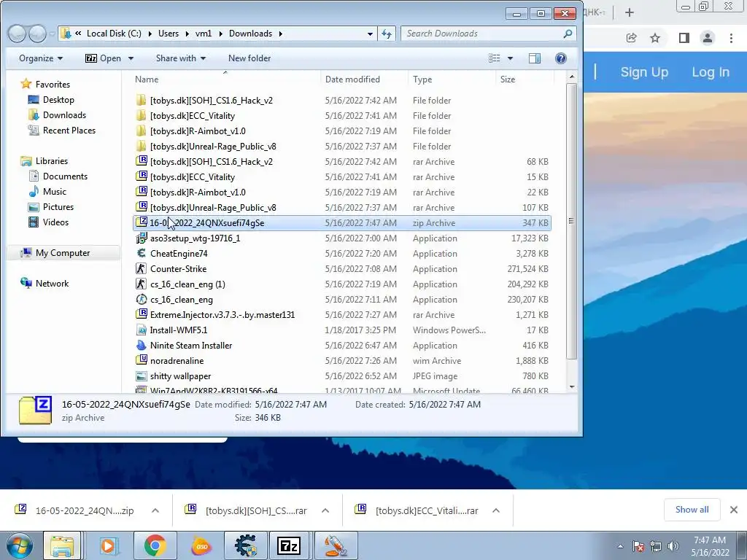The height and width of the screenshot is (560, 747).
Task: Click Sign Up on the web page
Action: (644, 72)
